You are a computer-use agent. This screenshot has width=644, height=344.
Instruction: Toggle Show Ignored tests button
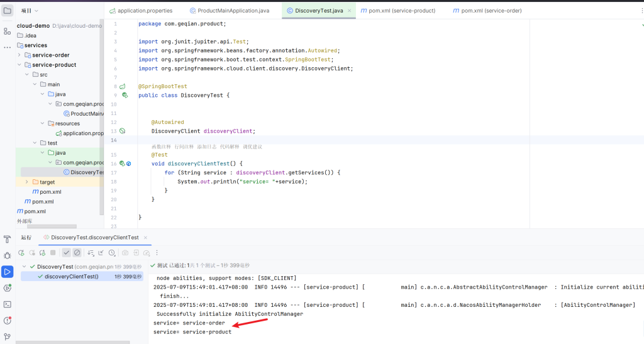tap(77, 252)
